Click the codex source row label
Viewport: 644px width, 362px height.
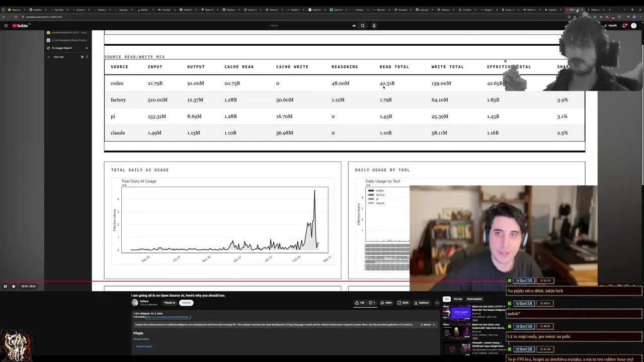tap(117, 83)
